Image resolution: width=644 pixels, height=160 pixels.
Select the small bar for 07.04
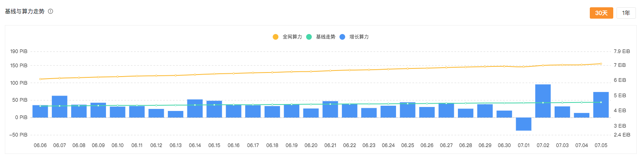[582, 115]
